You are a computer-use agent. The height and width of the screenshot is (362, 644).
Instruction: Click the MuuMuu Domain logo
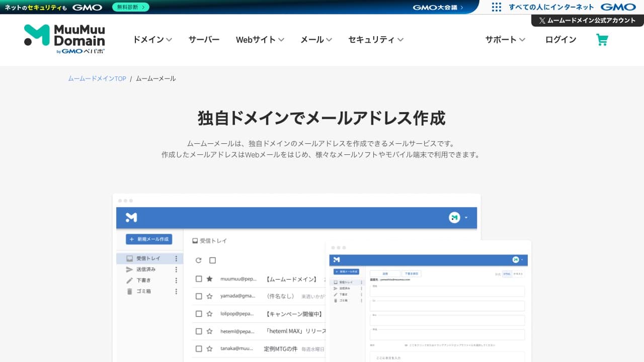pyautogui.click(x=64, y=39)
